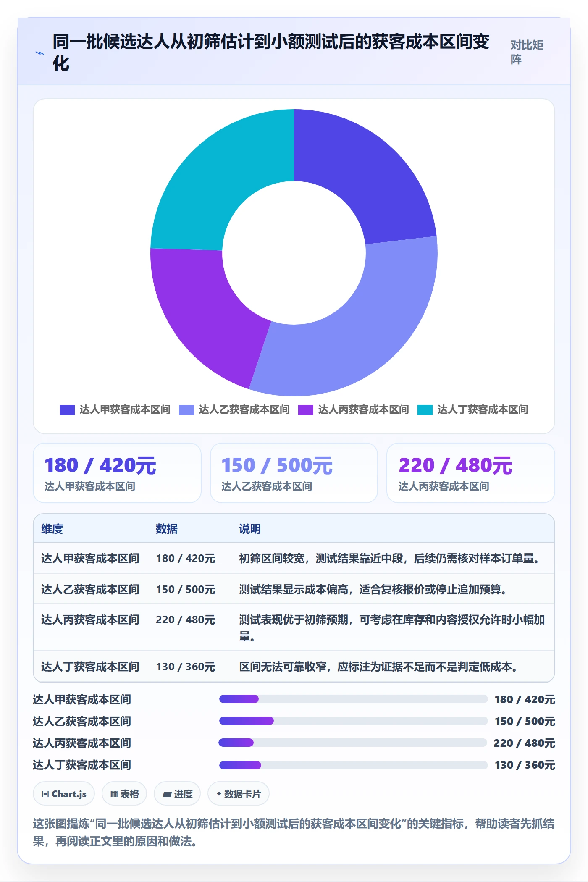Image resolution: width=588 pixels, height=882 pixels.
Task: Click progress value label 150 / 500元
Action: click(525, 721)
